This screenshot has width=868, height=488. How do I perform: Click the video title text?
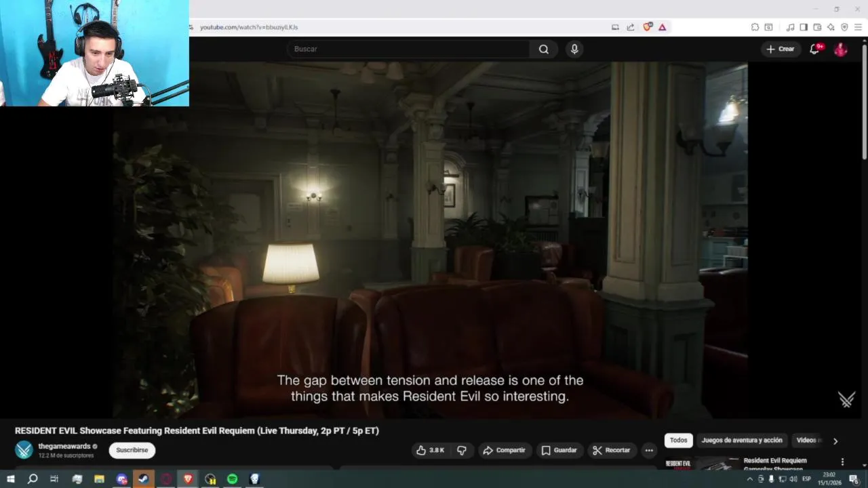197,431
